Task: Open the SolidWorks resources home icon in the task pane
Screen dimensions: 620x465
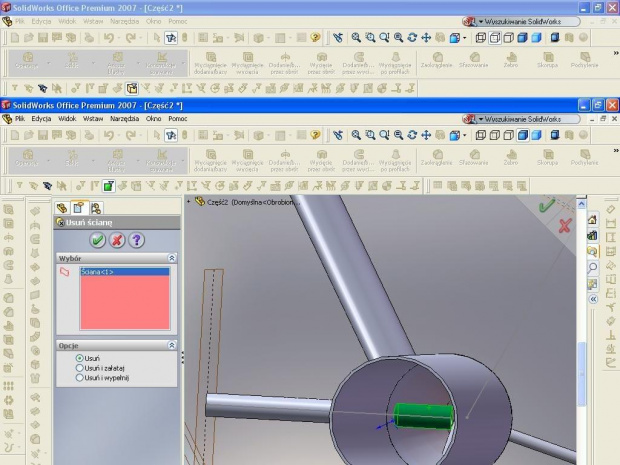Action: (592, 219)
